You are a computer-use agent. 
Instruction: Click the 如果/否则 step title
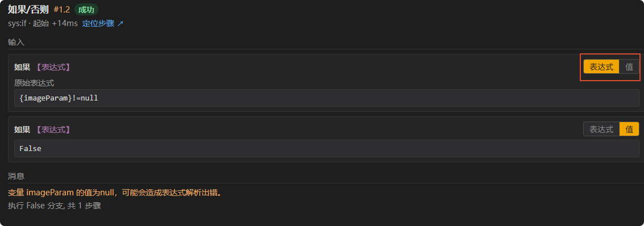tap(29, 10)
